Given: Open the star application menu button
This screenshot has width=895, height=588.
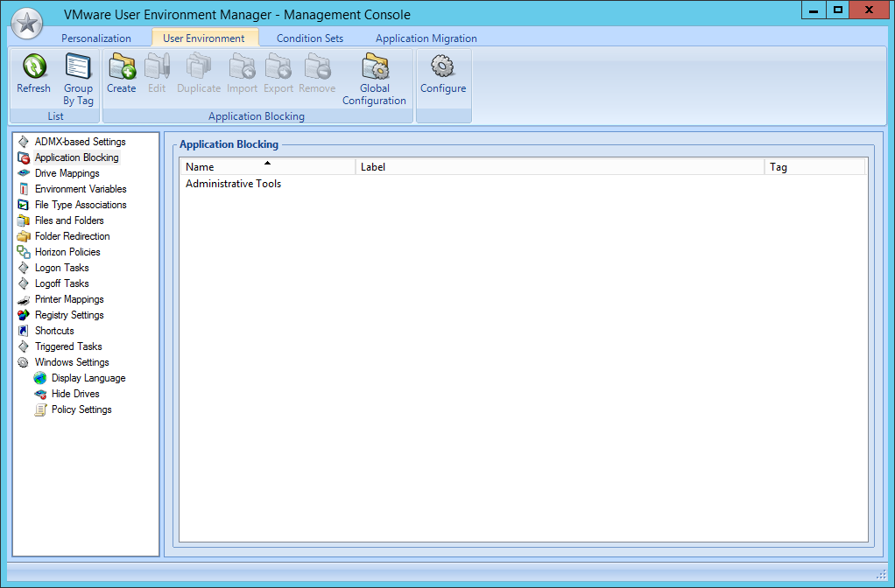Looking at the screenshot, I should click(x=27, y=24).
